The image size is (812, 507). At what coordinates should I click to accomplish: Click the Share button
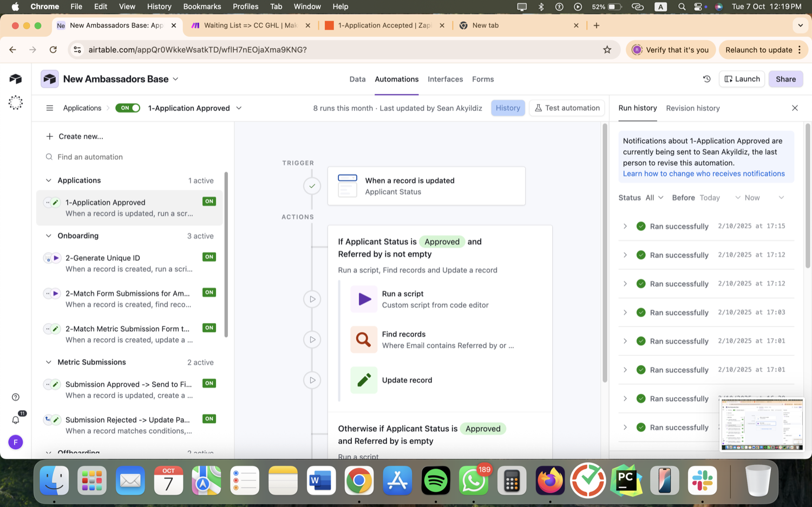[x=785, y=79]
